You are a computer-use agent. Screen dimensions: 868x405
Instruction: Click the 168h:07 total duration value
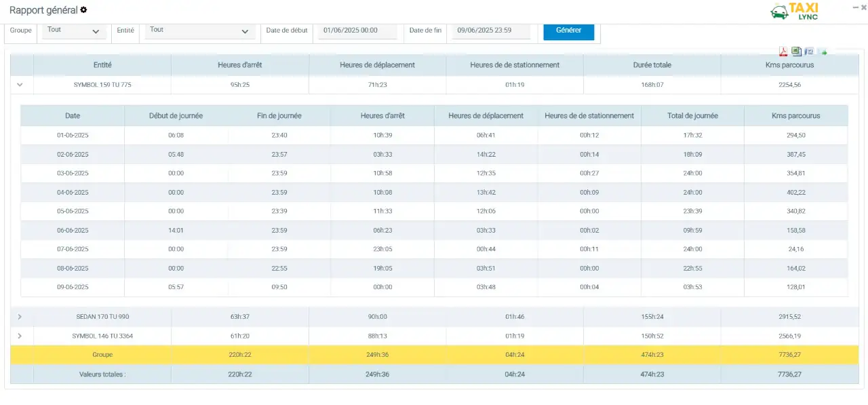(x=652, y=85)
